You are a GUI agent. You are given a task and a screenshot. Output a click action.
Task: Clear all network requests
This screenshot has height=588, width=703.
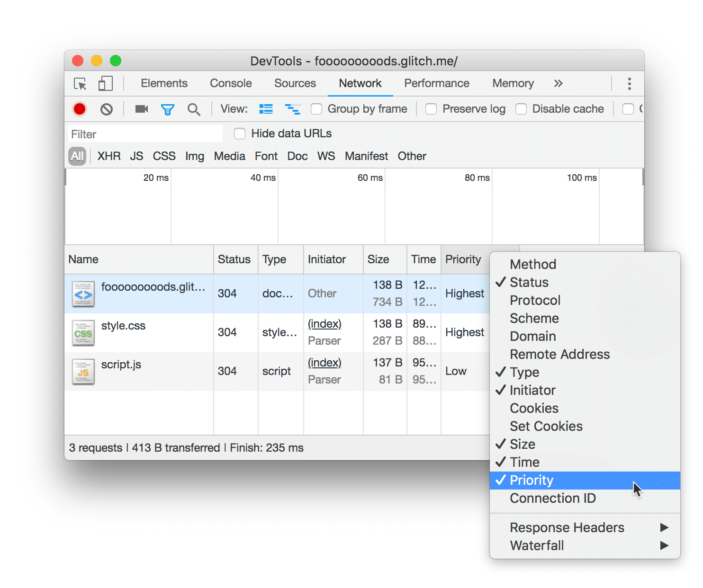tap(107, 109)
